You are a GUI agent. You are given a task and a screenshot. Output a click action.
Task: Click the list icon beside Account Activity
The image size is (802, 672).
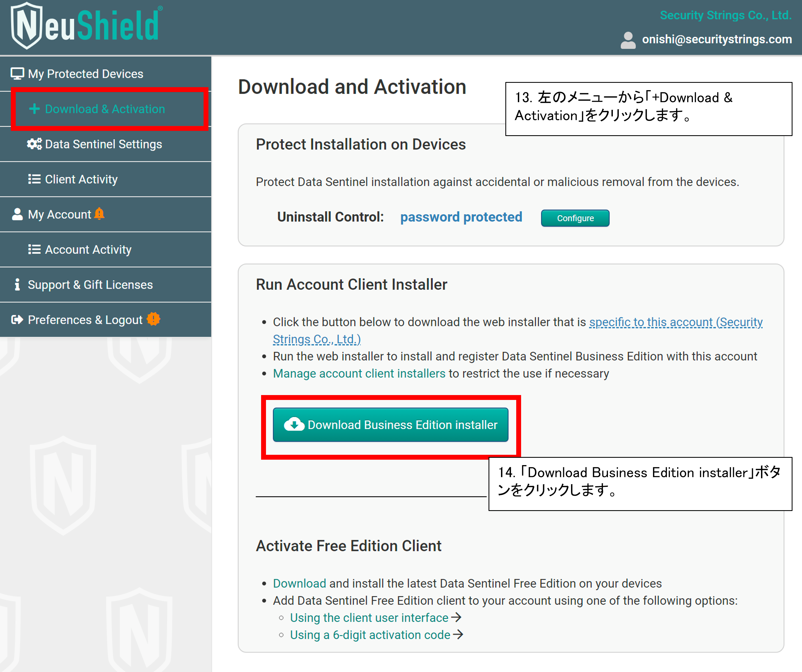point(34,250)
